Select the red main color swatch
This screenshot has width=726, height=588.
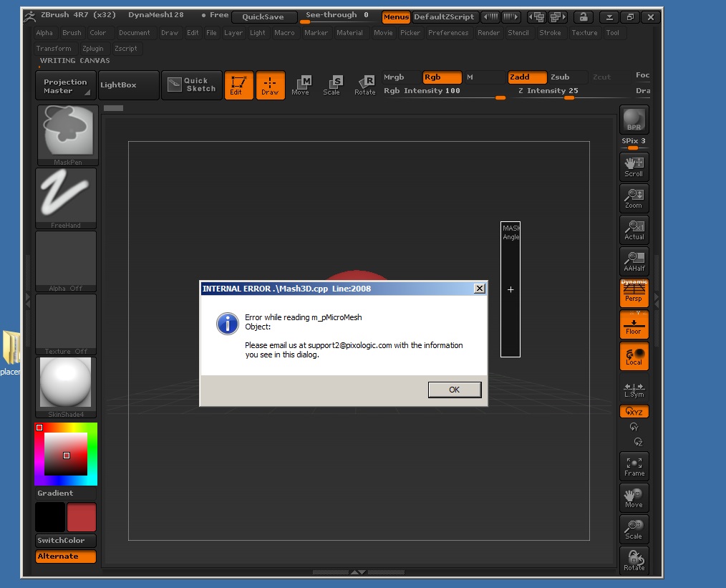click(x=82, y=517)
